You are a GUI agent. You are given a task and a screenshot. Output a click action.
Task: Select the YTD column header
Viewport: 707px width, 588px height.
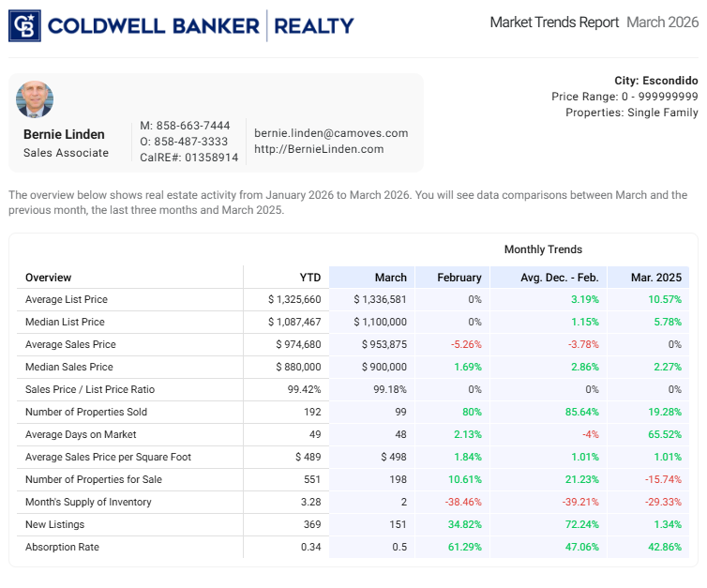tap(309, 278)
